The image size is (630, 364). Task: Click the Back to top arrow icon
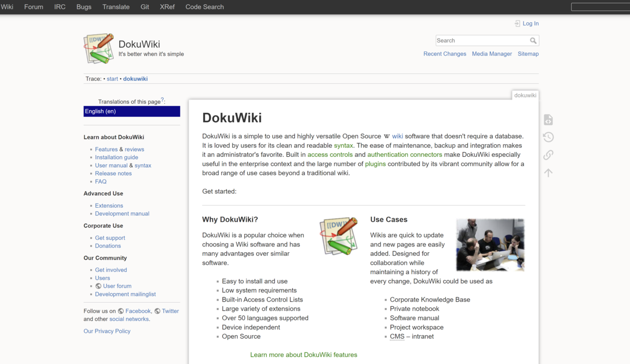coord(548,173)
